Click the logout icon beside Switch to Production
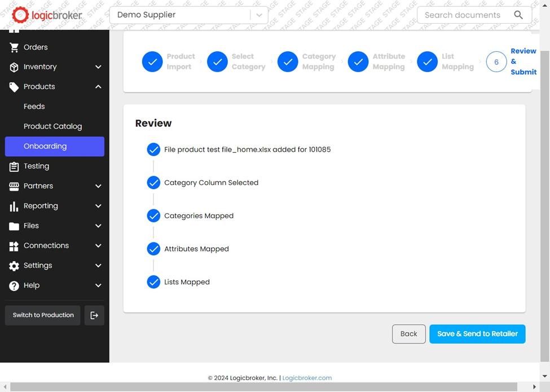This screenshot has height=392, width=550. pyautogui.click(x=94, y=315)
